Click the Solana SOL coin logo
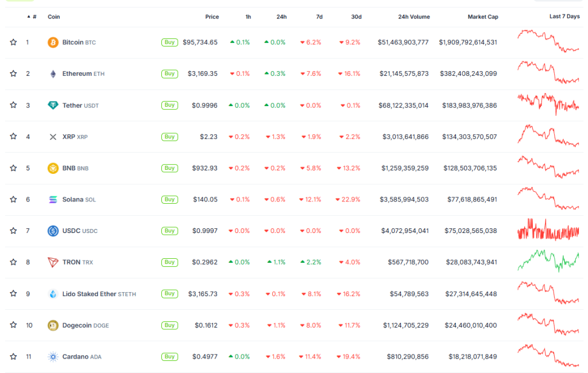The width and height of the screenshot is (588, 373). click(x=52, y=199)
